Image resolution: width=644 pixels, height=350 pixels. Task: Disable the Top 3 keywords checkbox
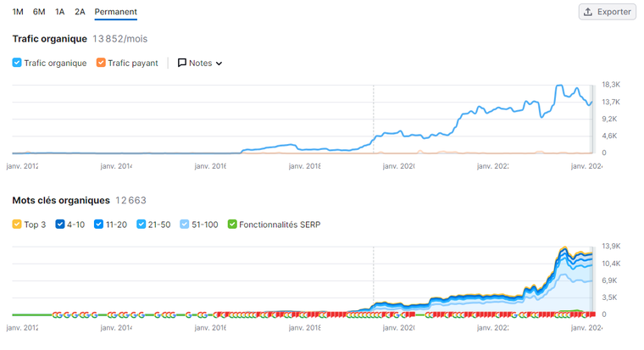coord(17,225)
